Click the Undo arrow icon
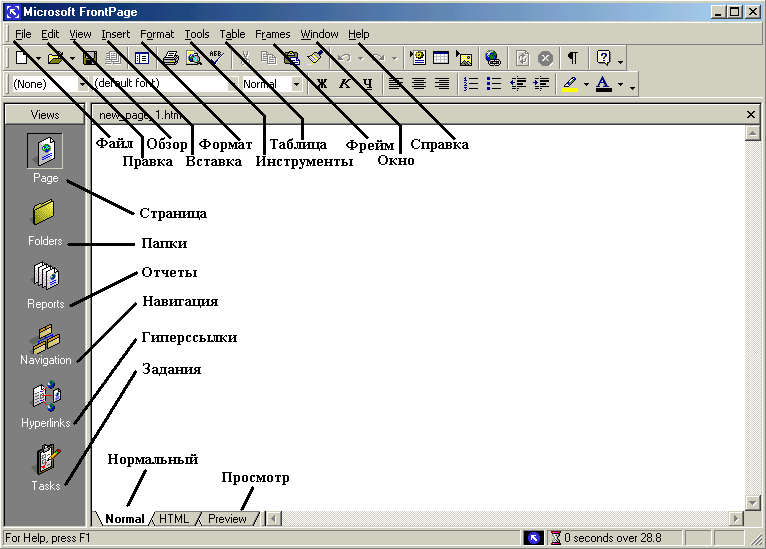 click(x=344, y=58)
